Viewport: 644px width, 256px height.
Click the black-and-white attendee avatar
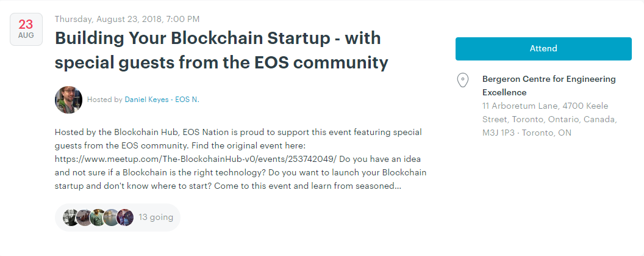71,218
